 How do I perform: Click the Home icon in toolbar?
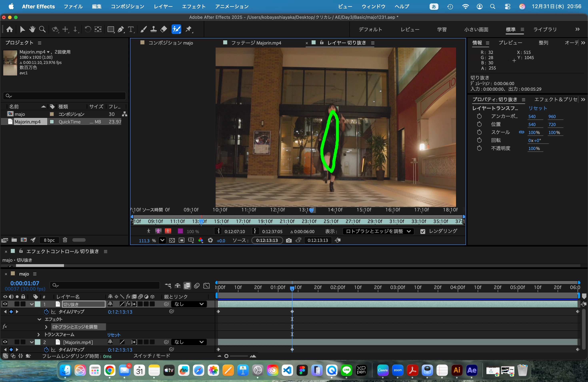(x=10, y=29)
